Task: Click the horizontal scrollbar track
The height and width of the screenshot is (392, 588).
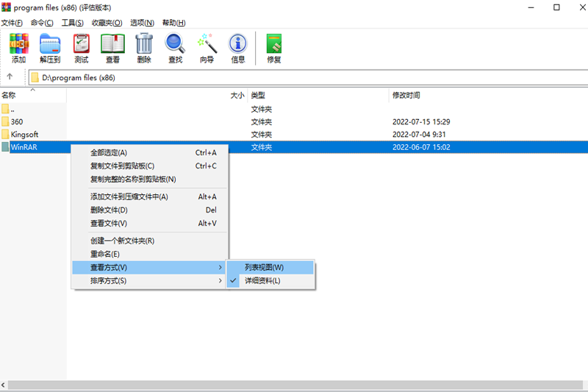Action: point(295,385)
